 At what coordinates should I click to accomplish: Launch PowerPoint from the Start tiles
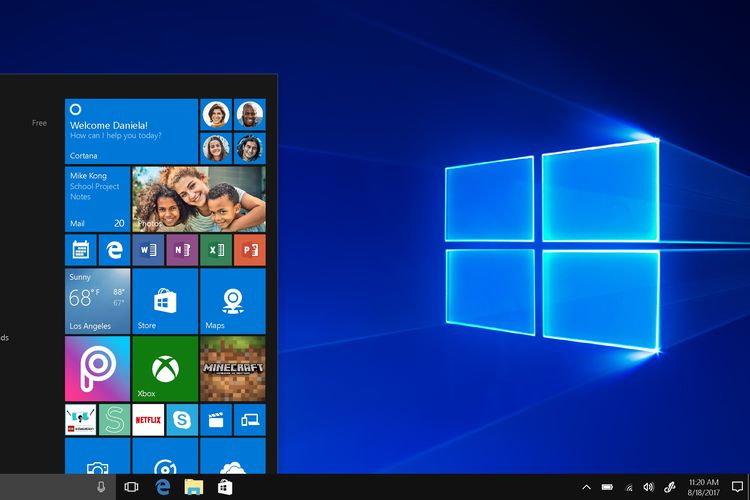pyautogui.click(x=249, y=249)
